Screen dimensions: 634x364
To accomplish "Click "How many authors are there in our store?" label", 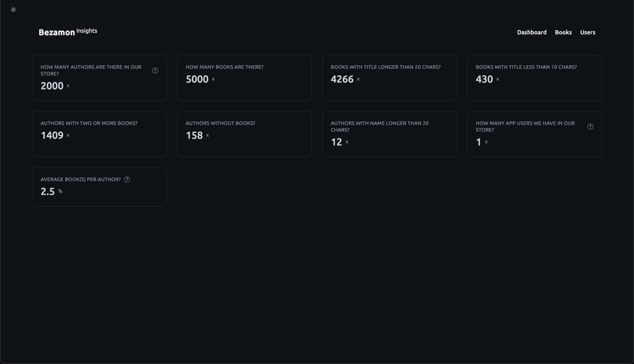I will 91,70.
